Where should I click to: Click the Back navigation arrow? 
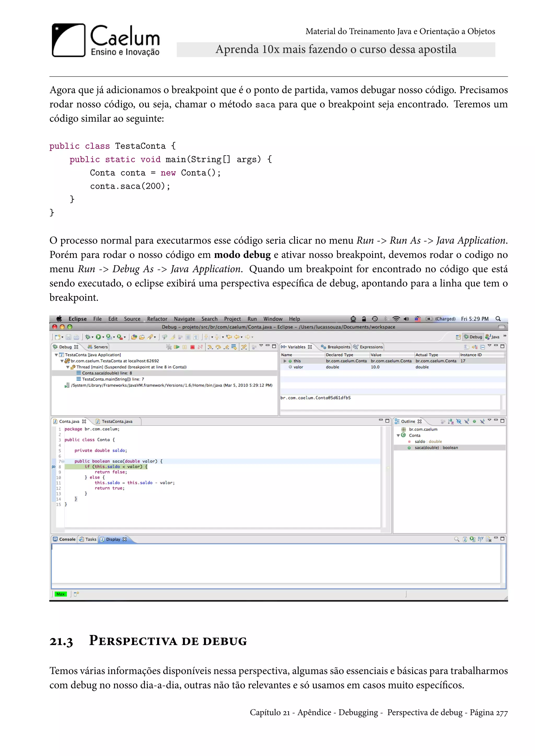pos(236,337)
